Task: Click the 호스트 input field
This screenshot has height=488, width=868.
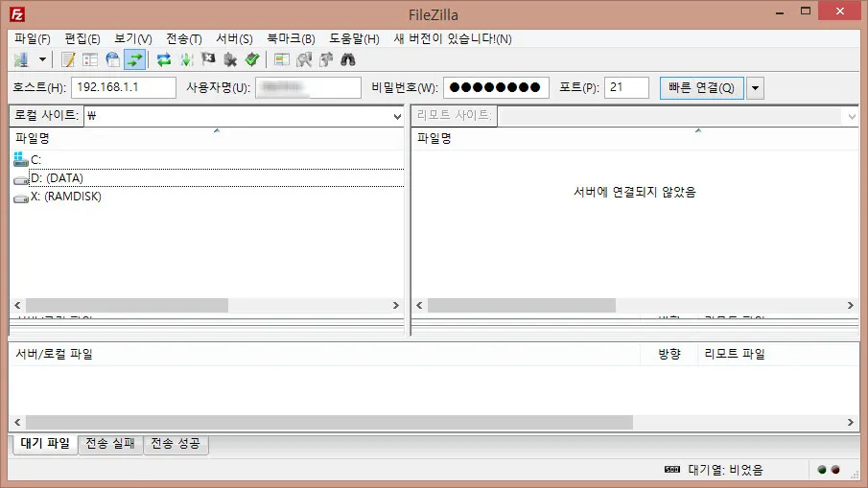Action: (x=124, y=87)
